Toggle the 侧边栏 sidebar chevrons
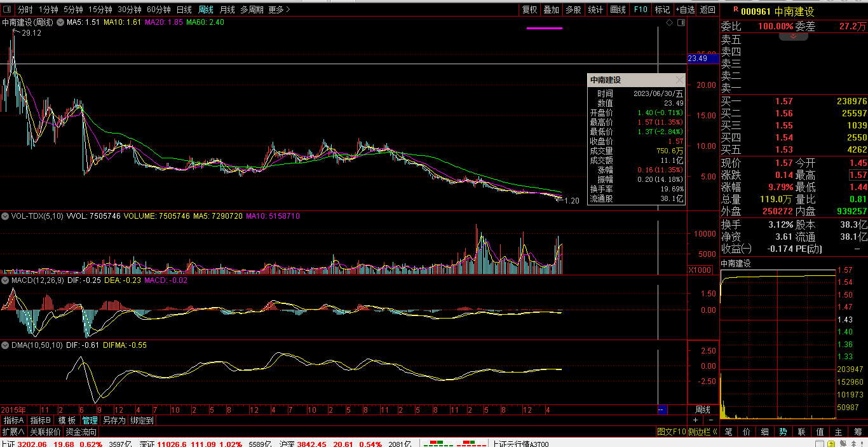 [x=703, y=432]
